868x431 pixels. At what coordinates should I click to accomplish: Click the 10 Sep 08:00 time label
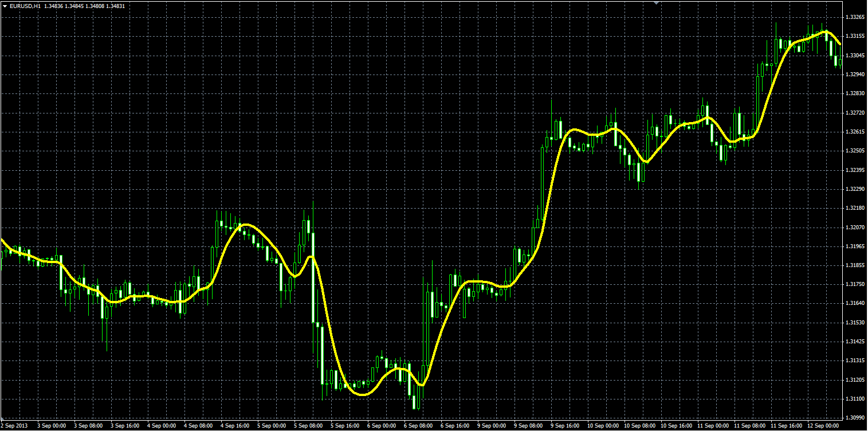click(639, 426)
